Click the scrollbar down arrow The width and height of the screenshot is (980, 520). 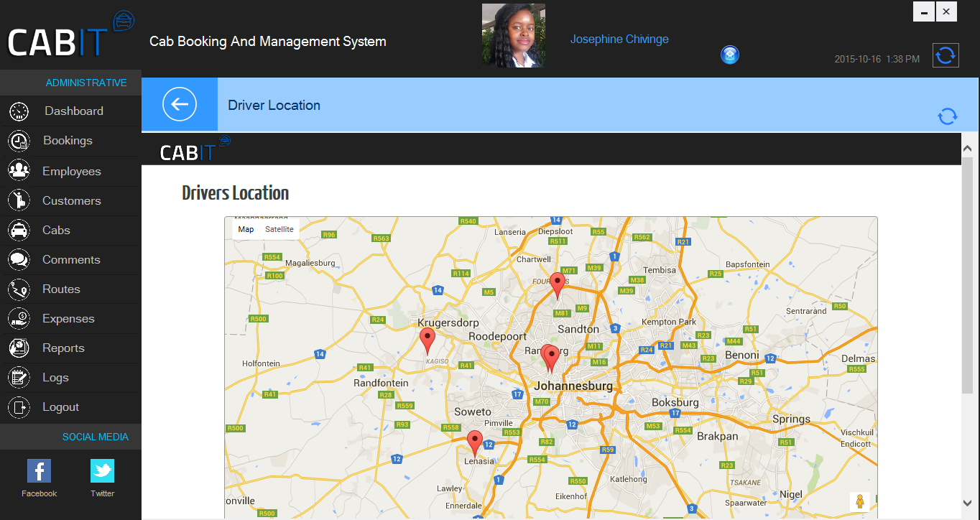point(967,502)
